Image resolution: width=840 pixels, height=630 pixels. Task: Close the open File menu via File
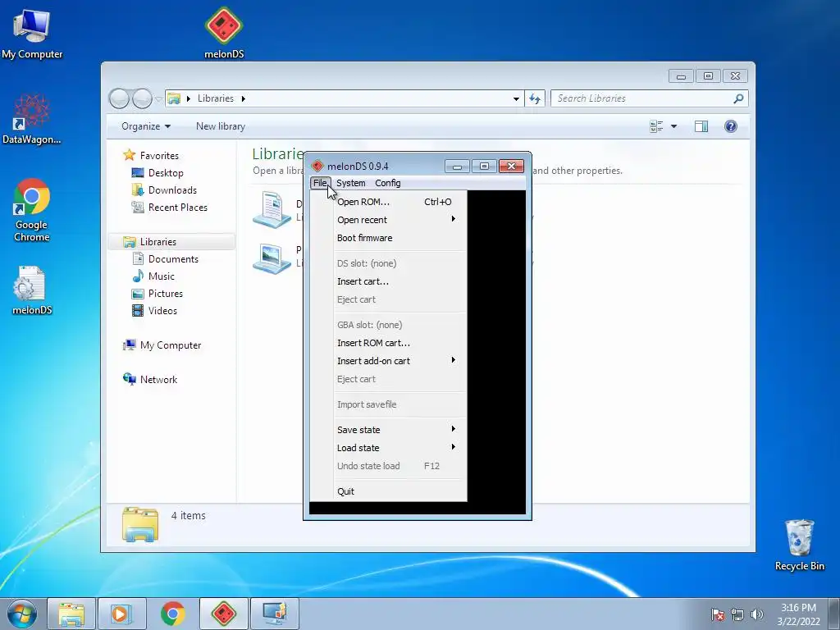[x=320, y=183]
